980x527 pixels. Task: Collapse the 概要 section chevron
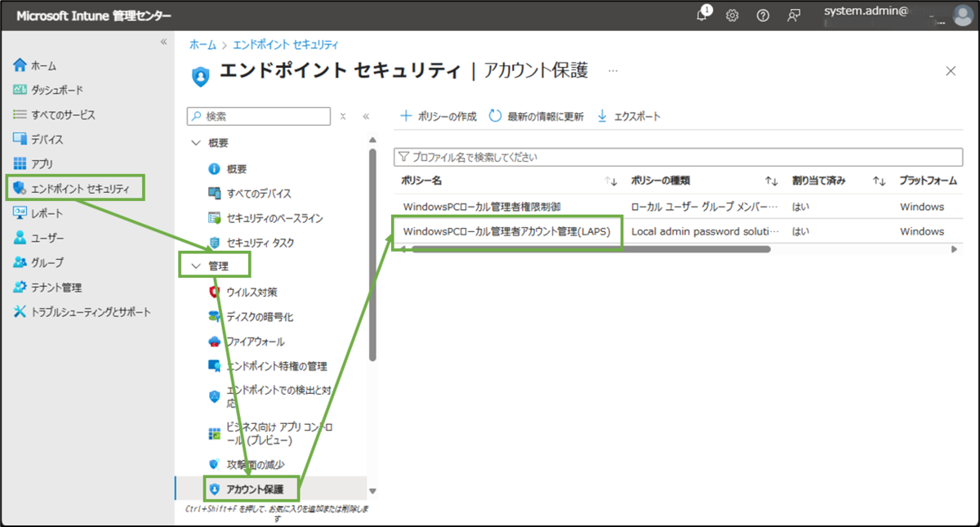click(x=195, y=143)
